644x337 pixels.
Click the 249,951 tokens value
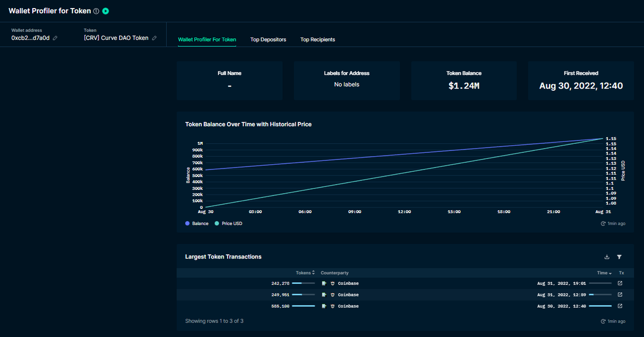pos(281,295)
